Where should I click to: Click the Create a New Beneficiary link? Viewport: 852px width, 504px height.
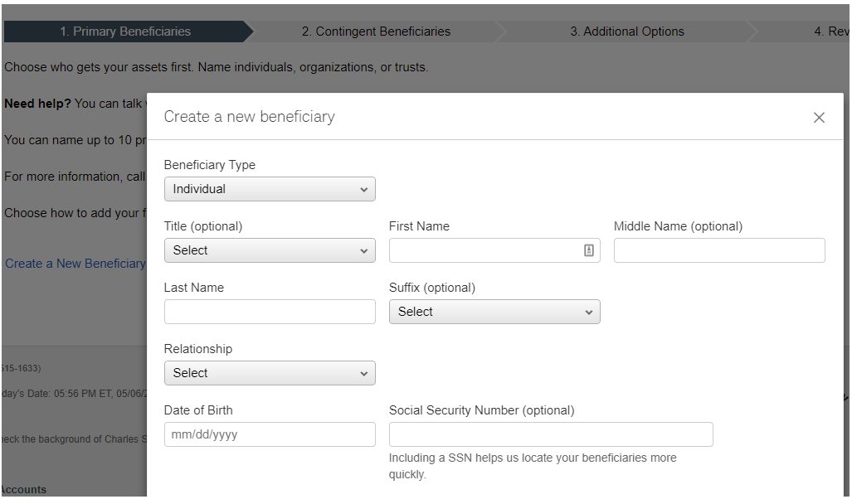75,264
